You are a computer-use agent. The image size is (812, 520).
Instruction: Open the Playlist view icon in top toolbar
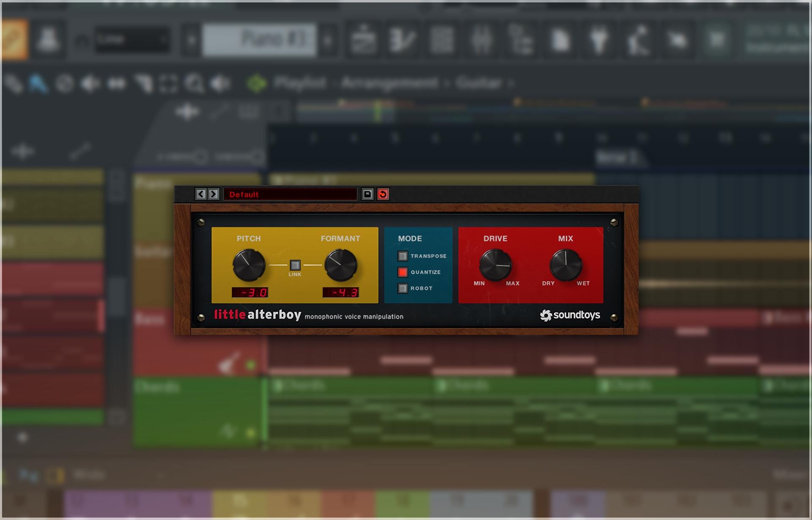tap(364, 40)
